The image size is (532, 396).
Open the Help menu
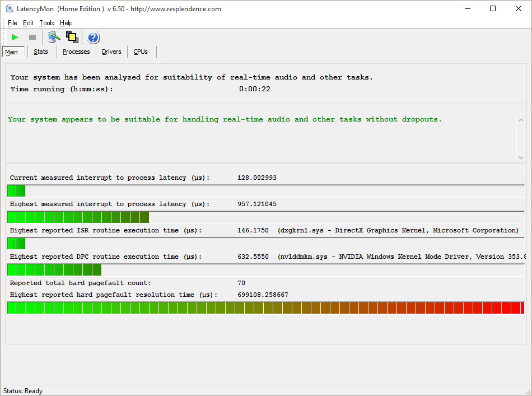[66, 23]
